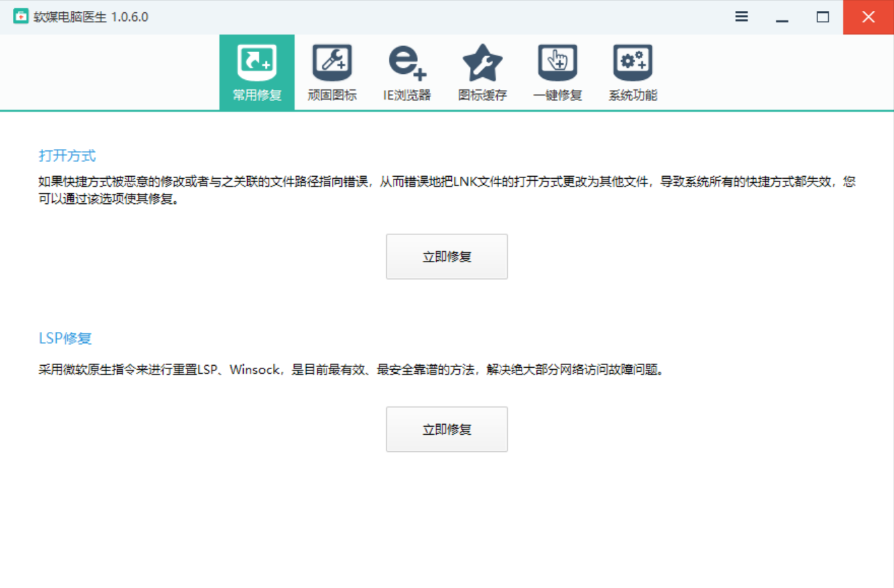This screenshot has height=588, width=894.
Task: Open the 一键修复 hand pointer icon
Action: coord(557,64)
